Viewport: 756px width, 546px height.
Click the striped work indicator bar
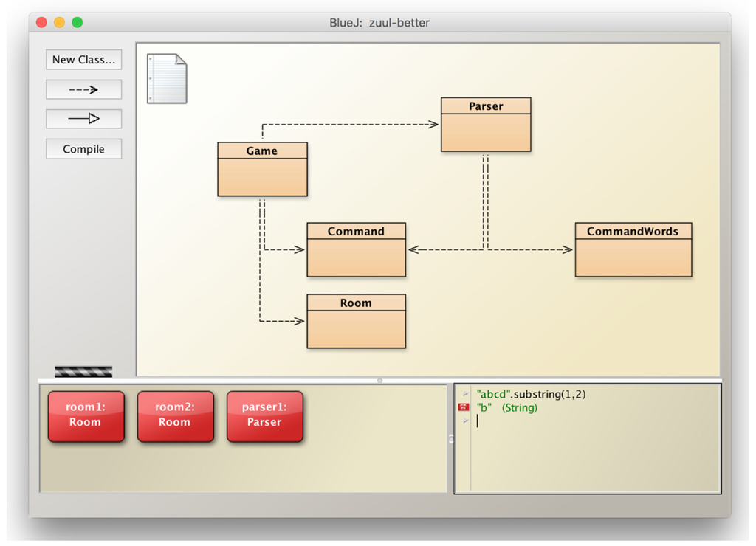pyautogui.click(x=83, y=371)
